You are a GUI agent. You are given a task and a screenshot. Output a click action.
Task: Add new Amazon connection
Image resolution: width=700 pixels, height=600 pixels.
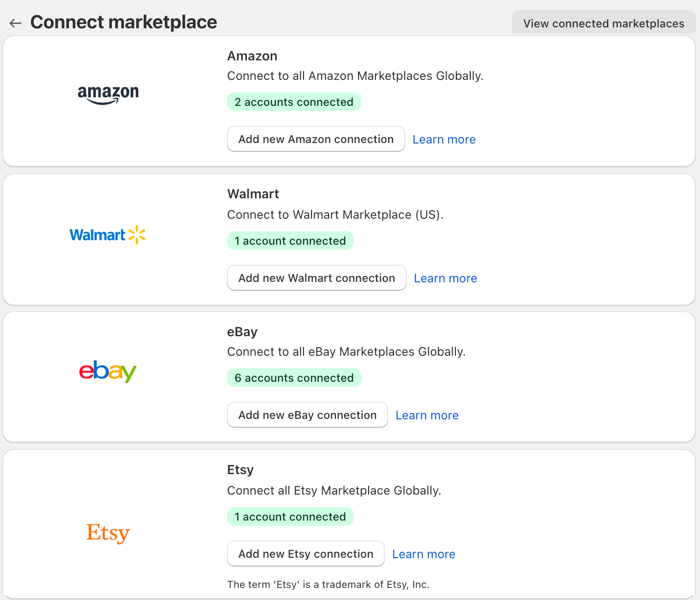coord(316,139)
